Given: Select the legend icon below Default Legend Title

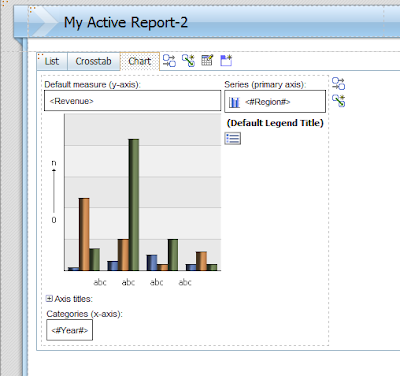Looking at the screenshot, I should [x=233, y=138].
